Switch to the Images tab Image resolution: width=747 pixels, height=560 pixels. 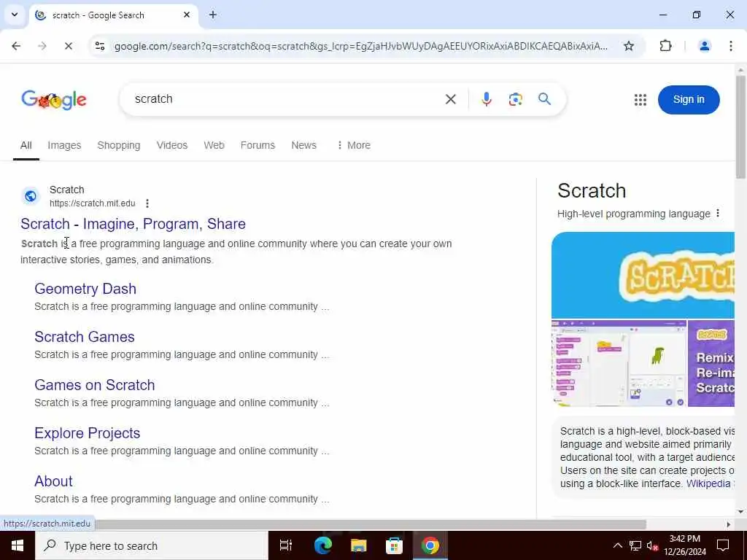coord(64,145)
